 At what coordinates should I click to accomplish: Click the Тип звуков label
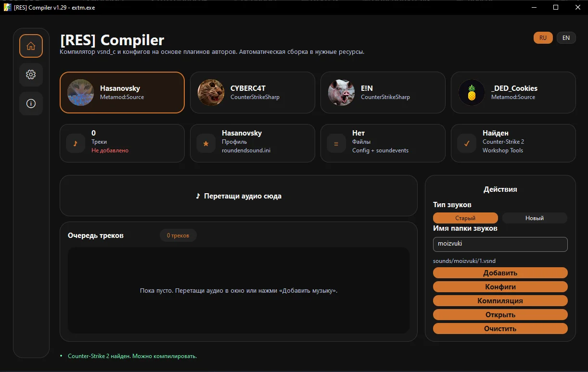(452, 205)
